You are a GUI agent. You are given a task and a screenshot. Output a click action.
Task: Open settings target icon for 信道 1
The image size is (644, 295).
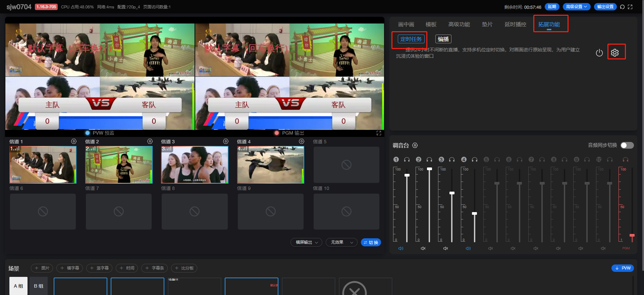tap(74, 142)
